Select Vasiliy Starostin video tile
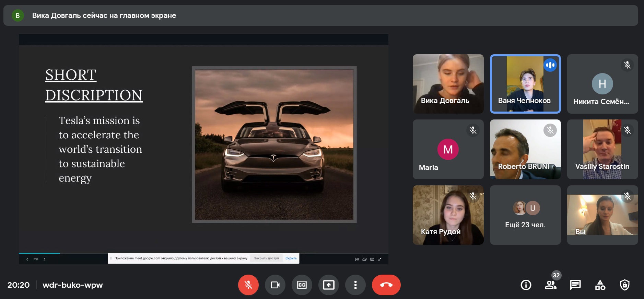This screenshot has height=299, width=644. [x=602, y=149]
